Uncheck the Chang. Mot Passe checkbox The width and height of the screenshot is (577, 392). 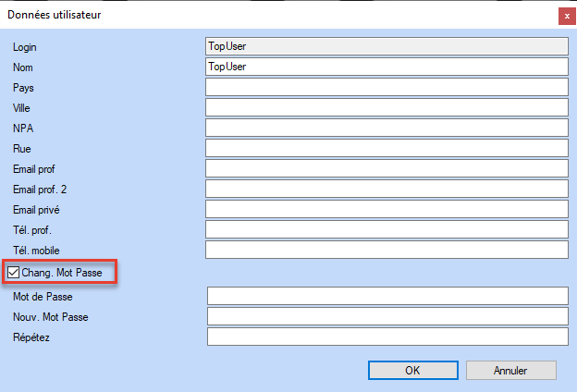(x=13, y=273)
